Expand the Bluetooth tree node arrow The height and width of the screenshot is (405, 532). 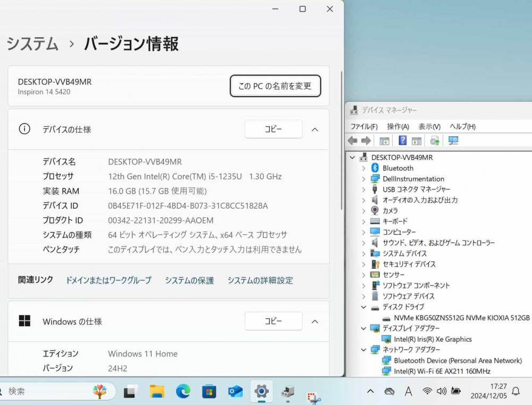[363, 168]
